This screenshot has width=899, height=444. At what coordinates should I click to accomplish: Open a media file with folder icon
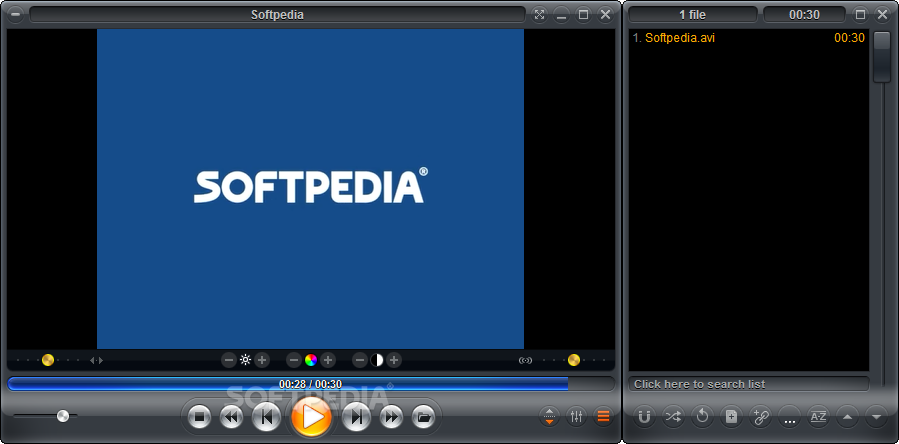click(423, 417)
